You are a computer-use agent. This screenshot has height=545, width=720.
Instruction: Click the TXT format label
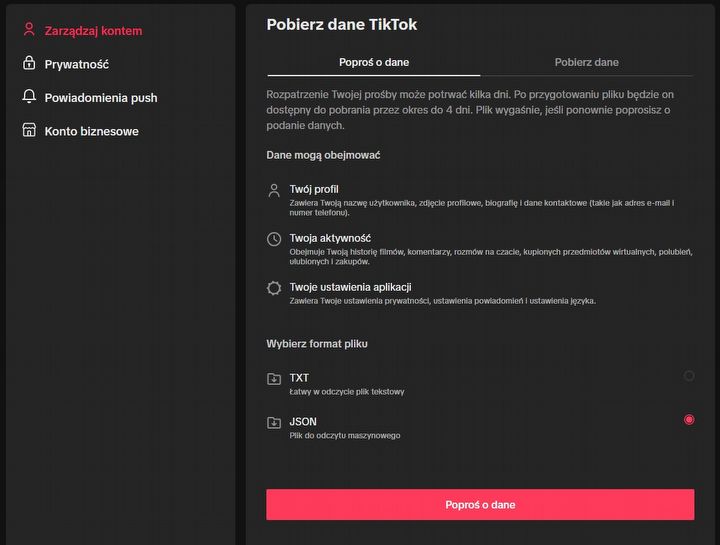(x=299, y=378)
